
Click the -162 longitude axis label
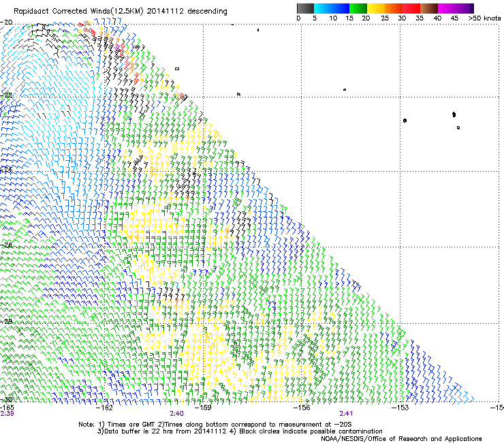click(x=105, y=408)
